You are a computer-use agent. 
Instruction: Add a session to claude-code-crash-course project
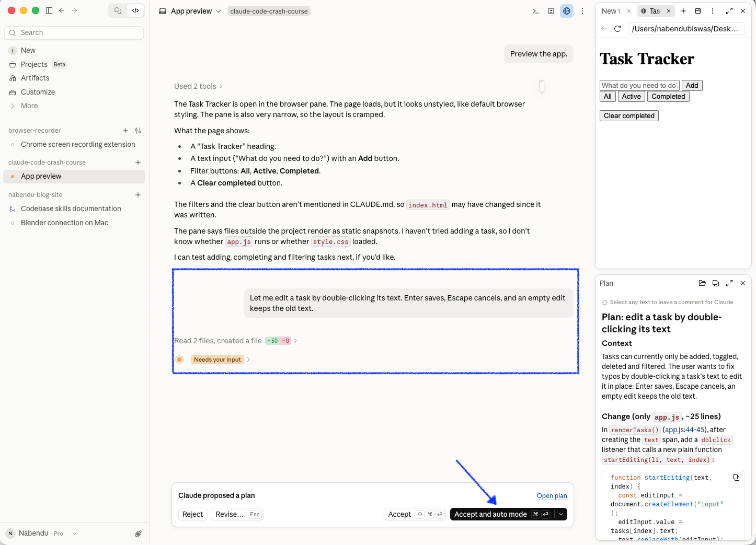click(138, 163)
